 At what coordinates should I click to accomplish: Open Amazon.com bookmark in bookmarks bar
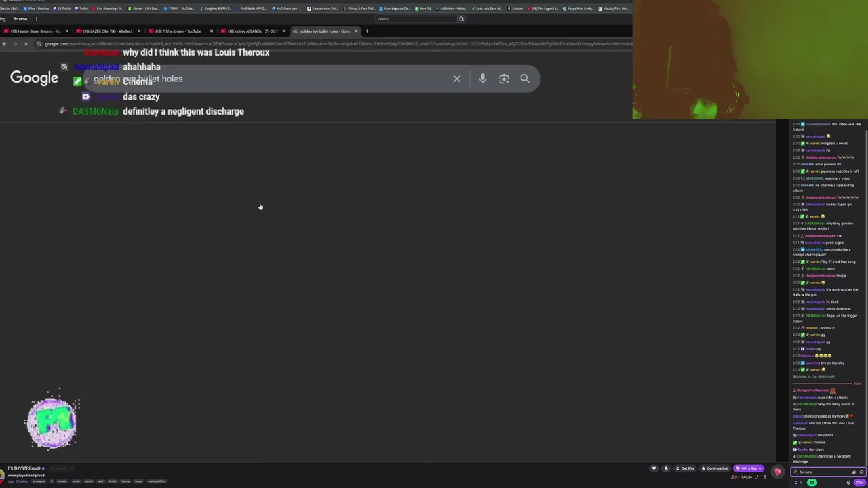pos(323,9)
